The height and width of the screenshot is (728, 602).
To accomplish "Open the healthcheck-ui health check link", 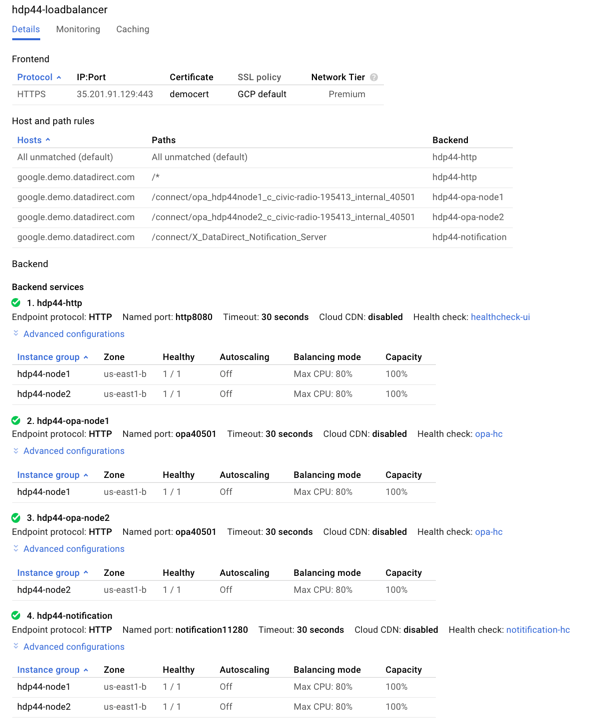I will [x=500, y=317].
